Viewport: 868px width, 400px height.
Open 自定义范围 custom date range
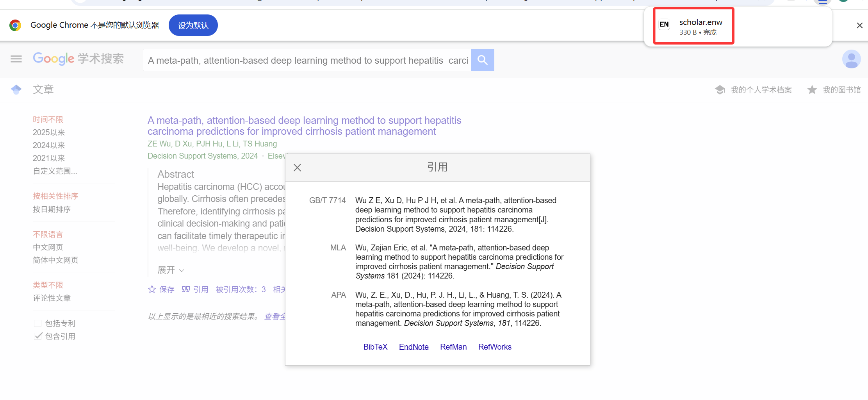click(x=55, y=171)
